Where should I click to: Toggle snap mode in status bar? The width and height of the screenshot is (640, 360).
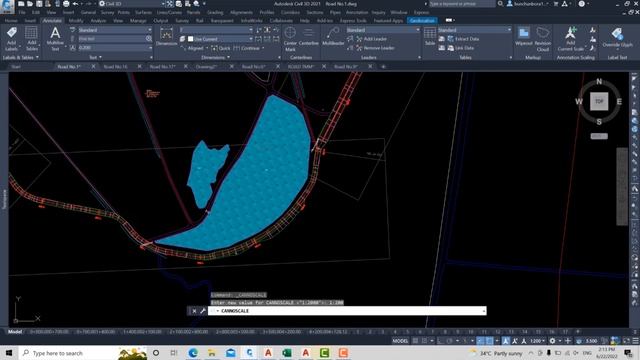(x=424, y=341)
